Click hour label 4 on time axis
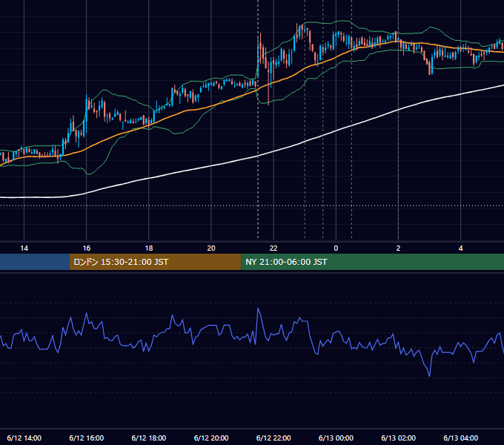This screenshot has height=445, width=504. coord(460,248)
